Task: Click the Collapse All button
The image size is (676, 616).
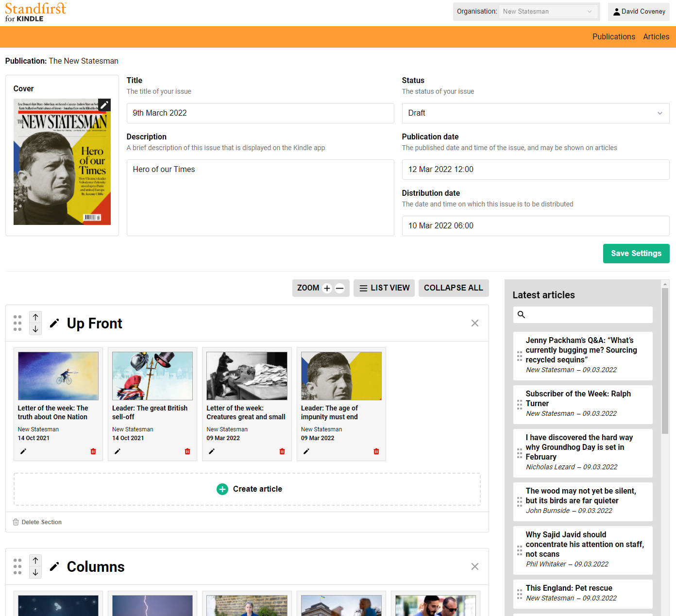Action: 454,288
